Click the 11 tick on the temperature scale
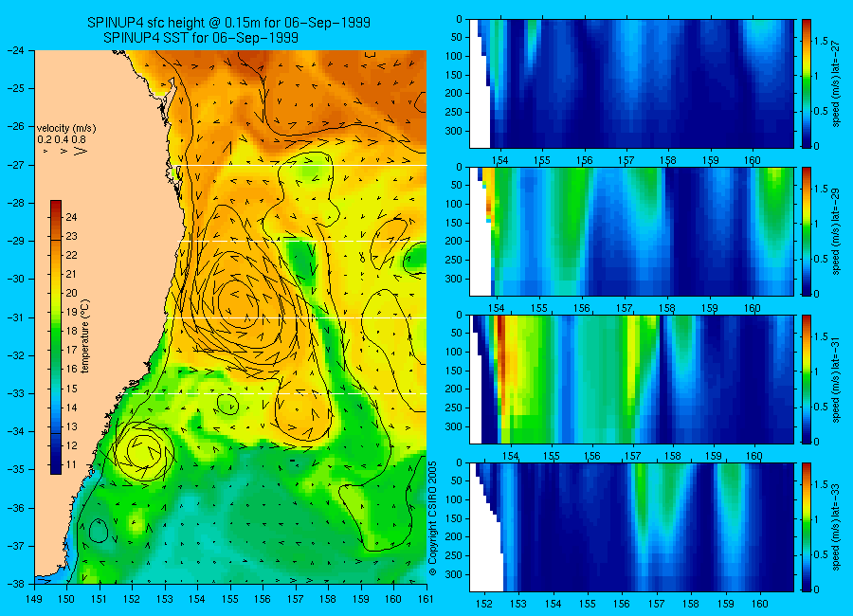This screenshot has height=616, width=853. [x=71, y=464]
